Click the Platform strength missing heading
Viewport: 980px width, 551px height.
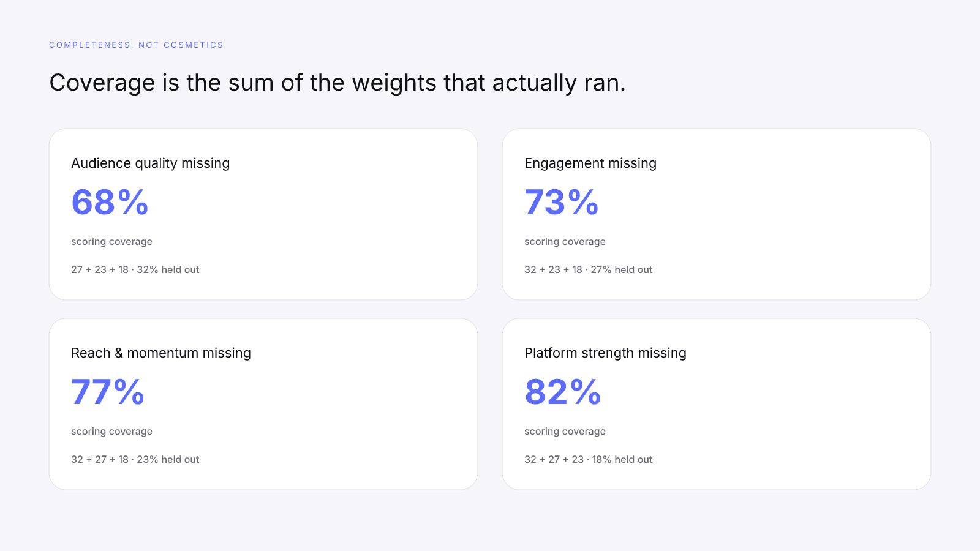[x=605, y=353]
